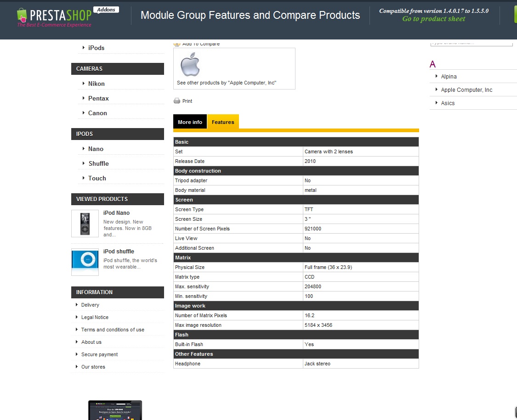Select the Features tab
The height and width of the screenshot is (420, 517).
[x=223, y=122]
